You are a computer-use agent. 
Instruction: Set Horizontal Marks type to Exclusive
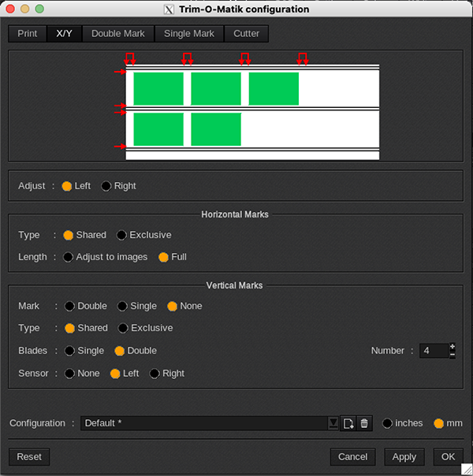(x=121, y=235)
